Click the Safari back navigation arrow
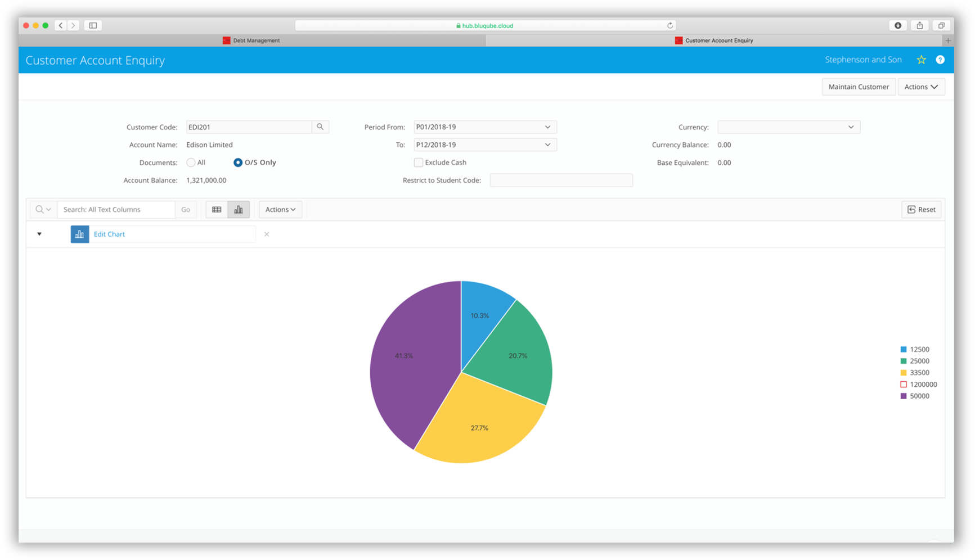Image resolution: width=975 pixels, height=560 pixels. pyautogui.click(x=61, y=25)
